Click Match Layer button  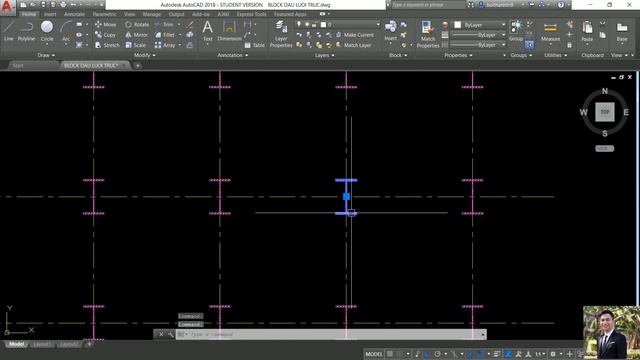[353, 45]
